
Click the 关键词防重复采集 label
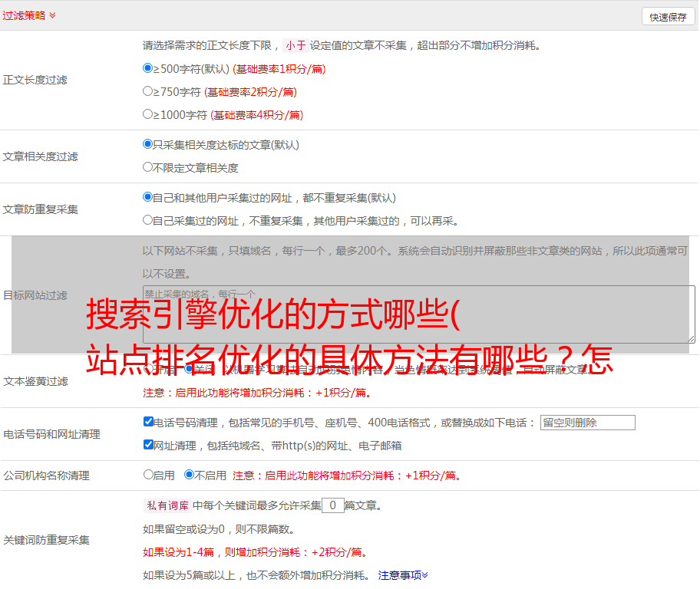(46, 540)
